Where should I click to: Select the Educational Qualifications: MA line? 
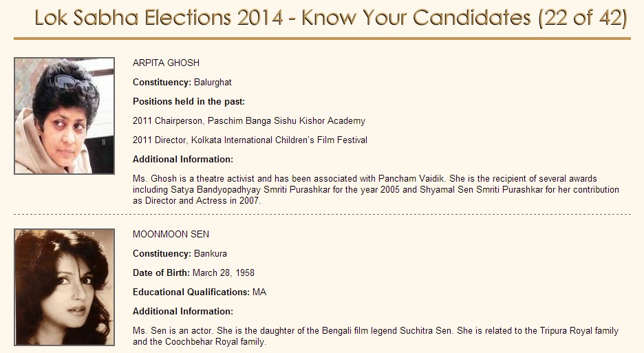199,292
